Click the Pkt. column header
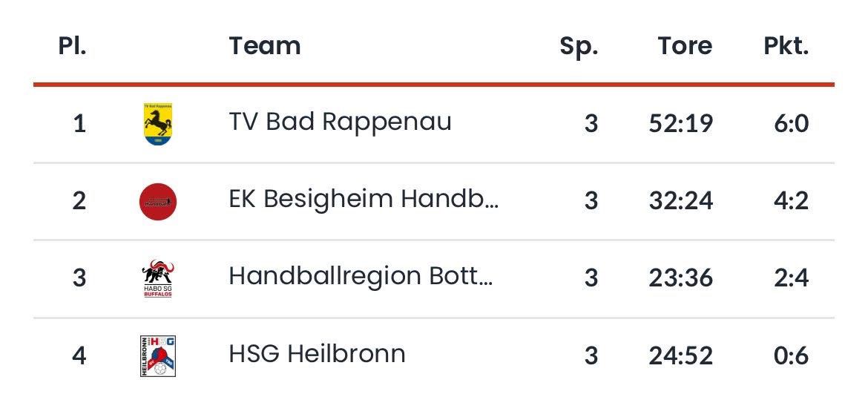Image resolution: width=868 pixels, height=397 pixels. click(x=786, y=46)
